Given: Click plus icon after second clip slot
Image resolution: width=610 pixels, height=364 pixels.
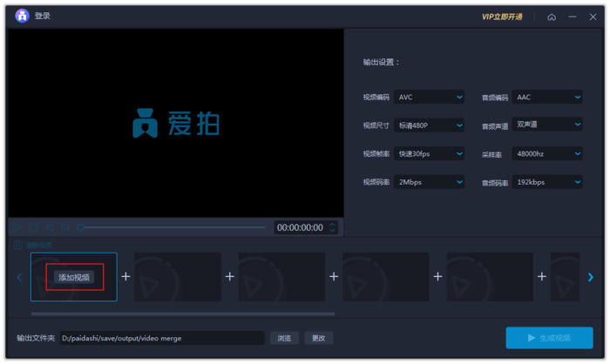Looking at the screenshot, I should 230,277.
